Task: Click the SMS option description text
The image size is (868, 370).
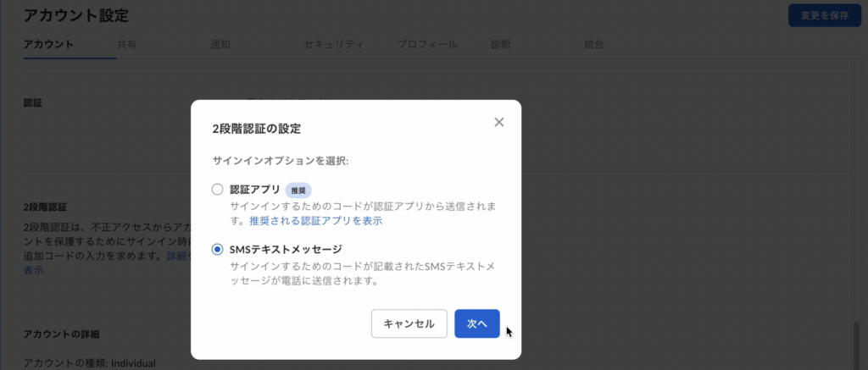Action: pyautogui.click(x=362, y=273)
